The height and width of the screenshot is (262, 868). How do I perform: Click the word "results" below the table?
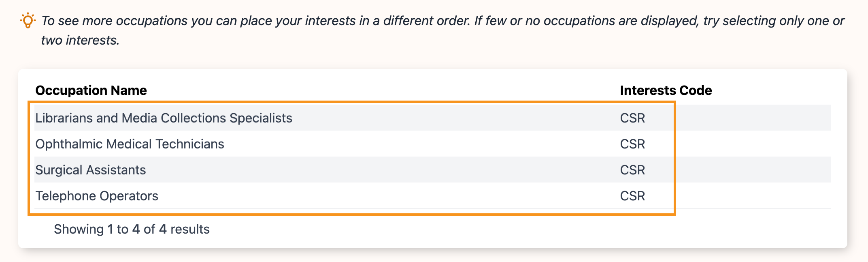point(190,229)
